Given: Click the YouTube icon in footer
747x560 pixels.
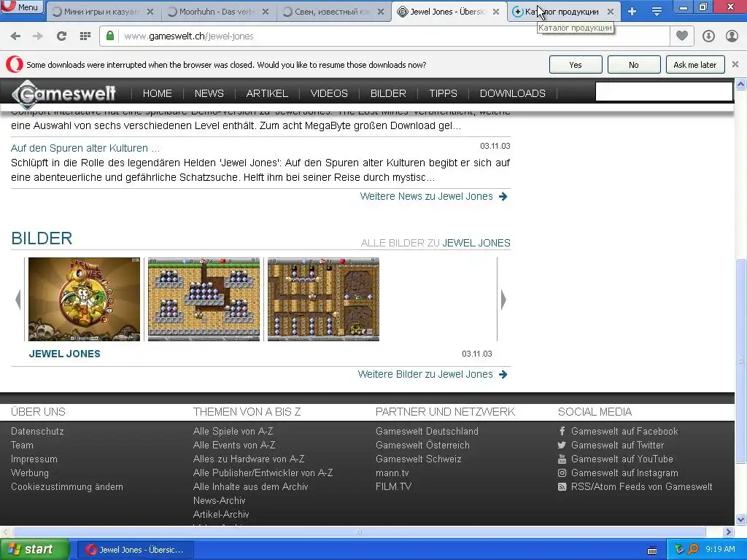Looking at the screenshot, I should click(562, 459).
